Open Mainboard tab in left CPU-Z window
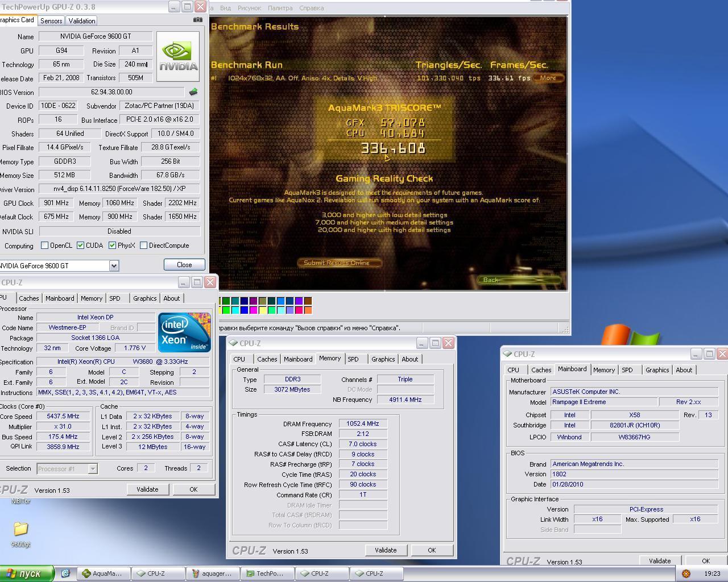Image resolution: width=728 pixels, height=582 pixels. coord(60,298)
